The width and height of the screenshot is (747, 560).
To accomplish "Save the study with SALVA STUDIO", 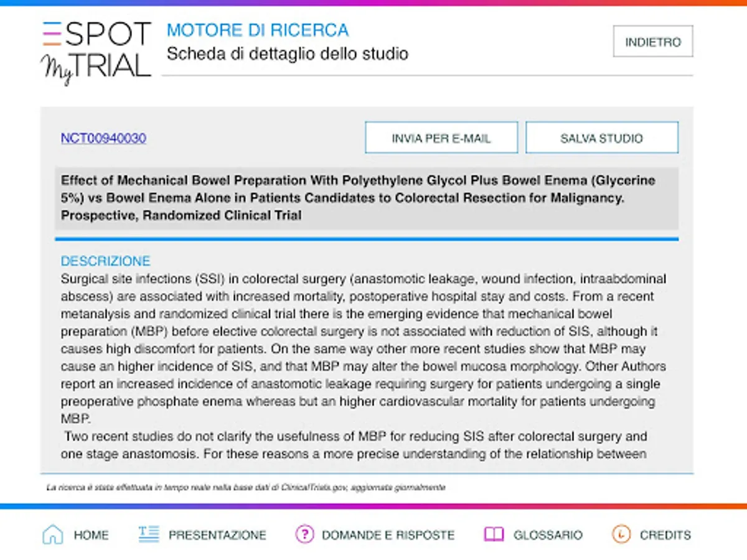I will tap(602, 138).
